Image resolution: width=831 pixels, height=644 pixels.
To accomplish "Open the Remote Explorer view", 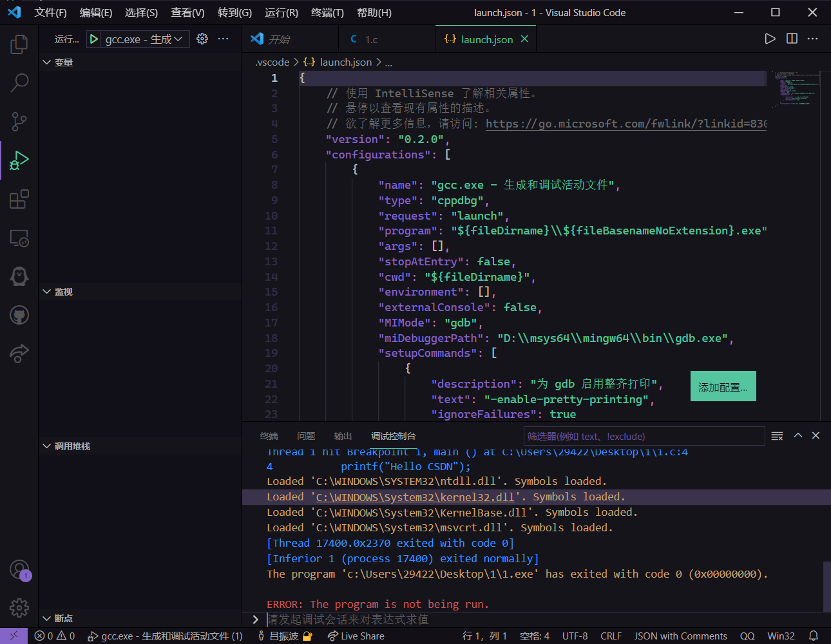I will pyautogui.click(x=19, y=238).
